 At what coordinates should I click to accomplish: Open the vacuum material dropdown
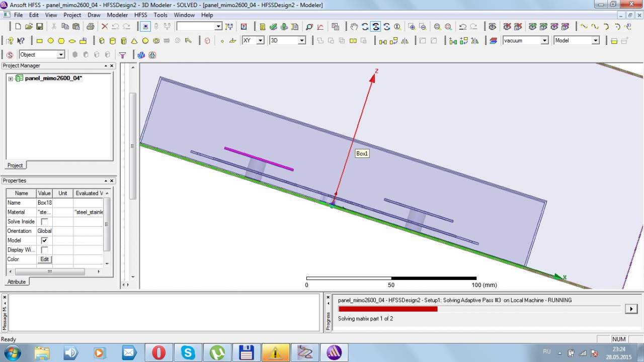(544, 41)
